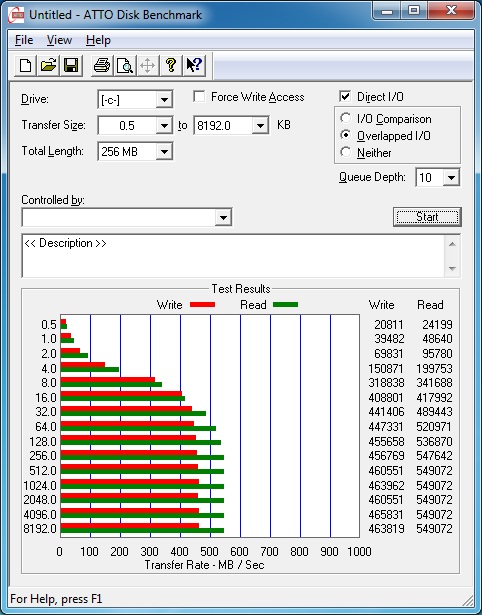Expand the Queue Depth dropdown

click(451, 178)
